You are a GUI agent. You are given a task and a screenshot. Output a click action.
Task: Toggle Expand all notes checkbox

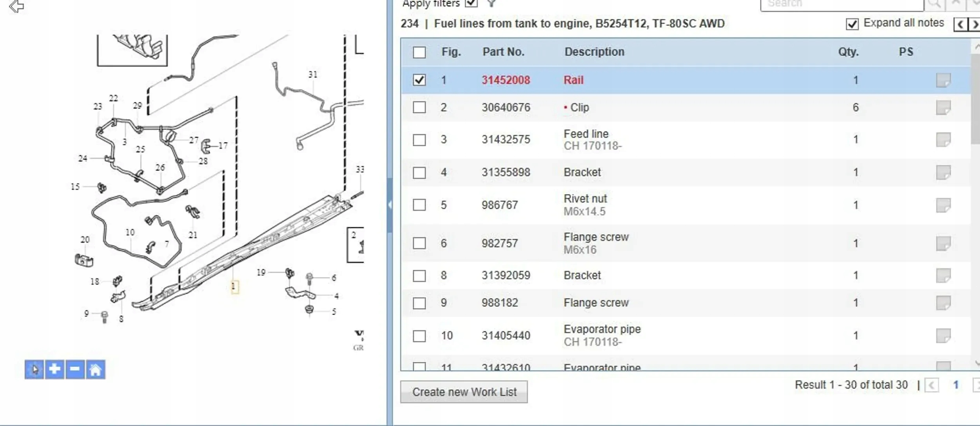coord(852,24)
